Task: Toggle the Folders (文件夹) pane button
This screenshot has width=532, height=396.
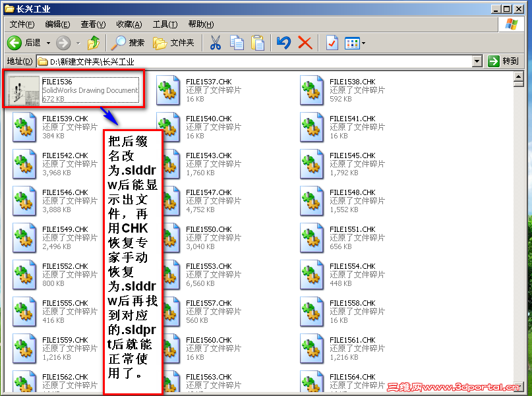Action: click(173, 43)
